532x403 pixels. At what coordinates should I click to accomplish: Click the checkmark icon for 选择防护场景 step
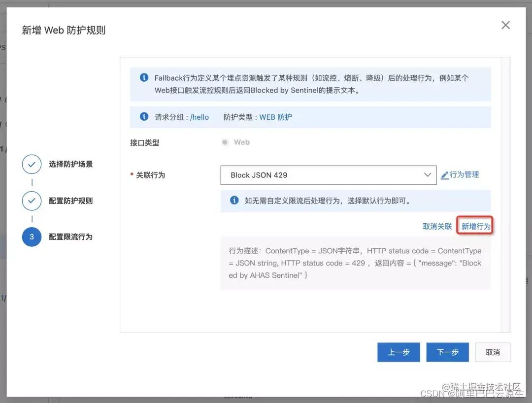click(32, 164)
